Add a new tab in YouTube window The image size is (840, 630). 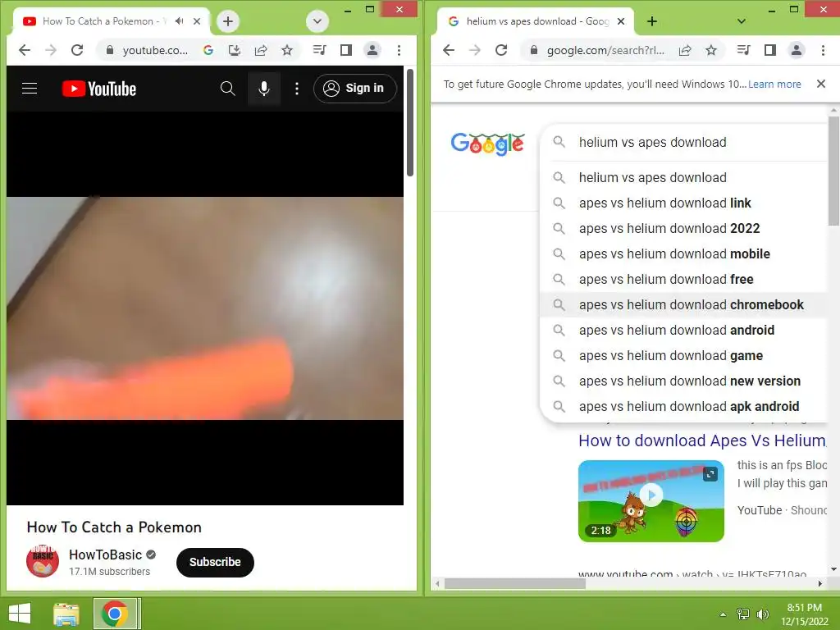[x=228, y=21]
